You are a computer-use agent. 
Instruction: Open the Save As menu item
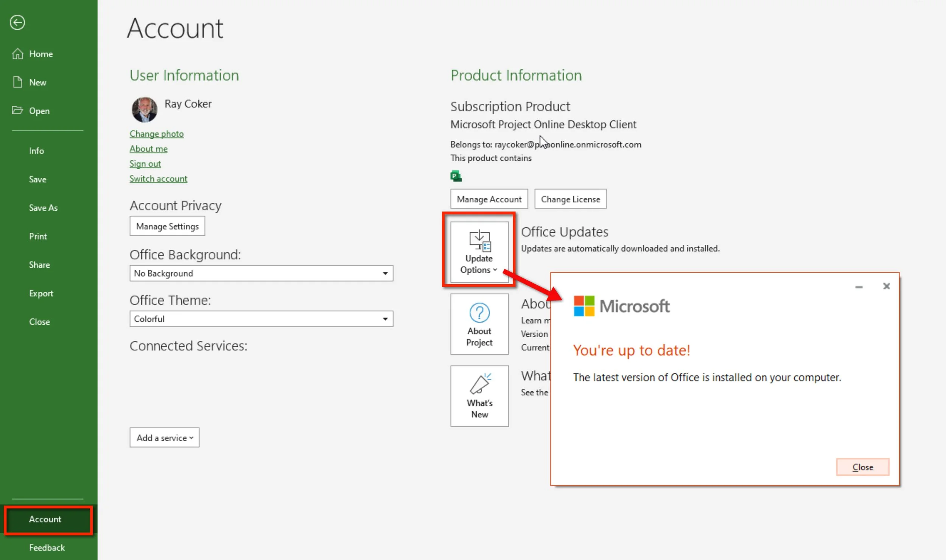tap(43, 208)
